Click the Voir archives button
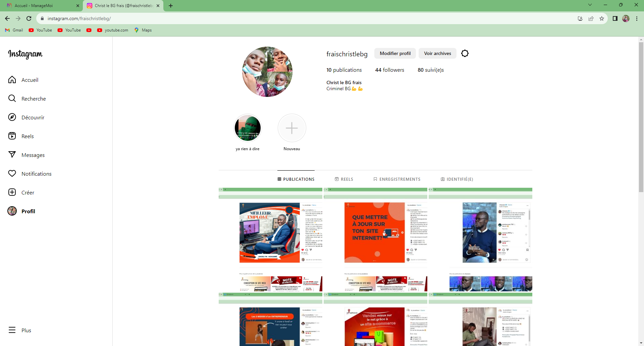 [437, 53]
